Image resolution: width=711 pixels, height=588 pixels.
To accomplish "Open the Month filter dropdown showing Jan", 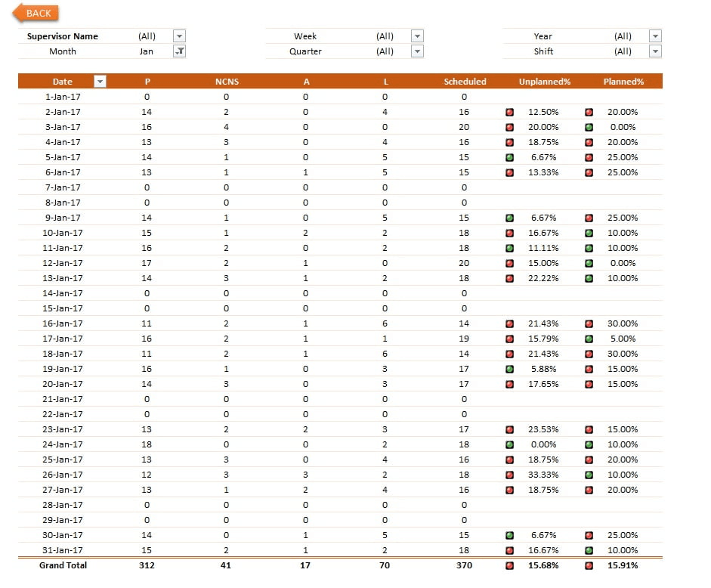I will coord(180,51).
